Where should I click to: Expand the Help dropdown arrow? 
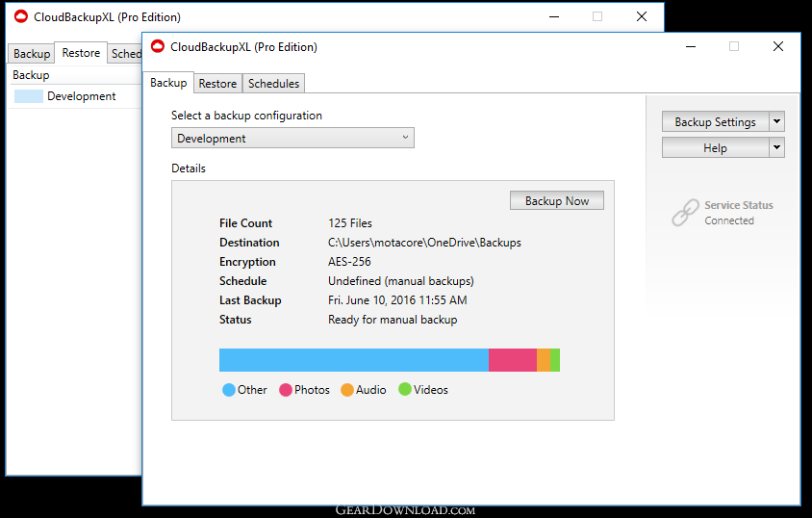(x=776, y=147)
